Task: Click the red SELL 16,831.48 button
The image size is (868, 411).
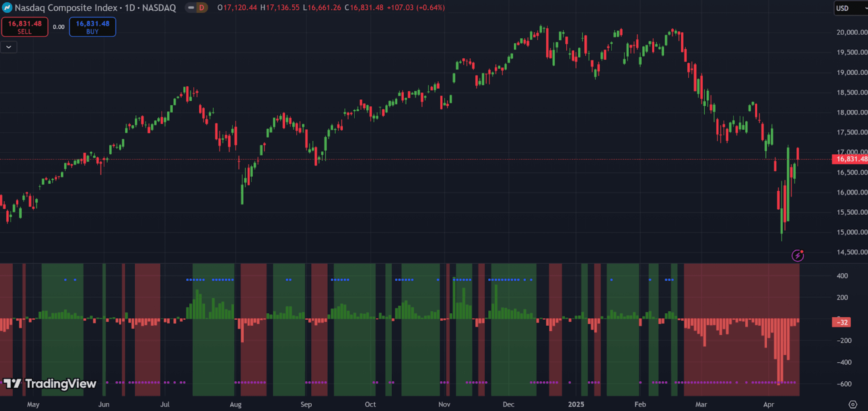Action: pyautogui.click(x=25, y=27)
